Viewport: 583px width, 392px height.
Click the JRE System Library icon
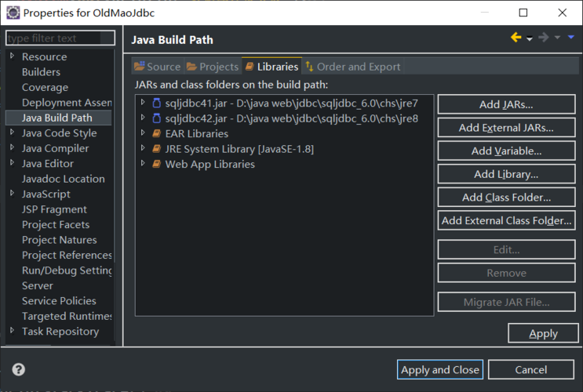tap(156, 149)
